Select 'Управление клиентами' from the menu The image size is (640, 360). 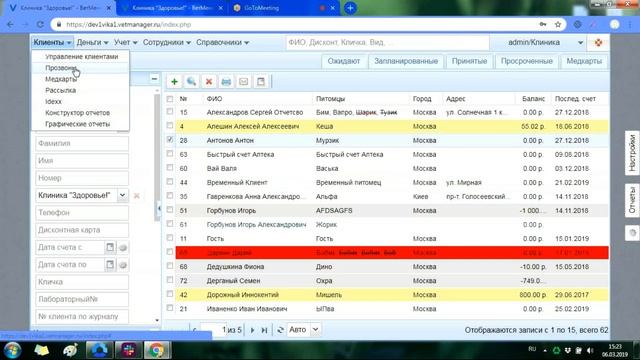coord(82,56)
